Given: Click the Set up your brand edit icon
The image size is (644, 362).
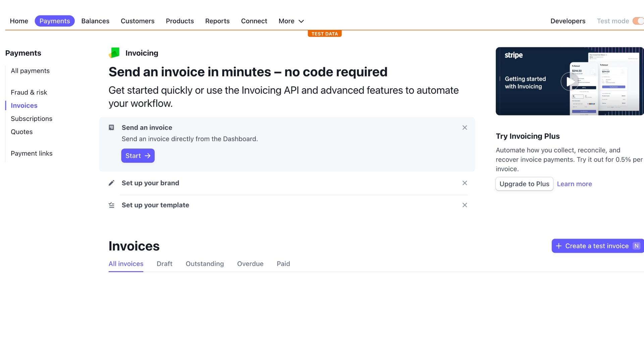Looking at the screenshot, I should tap(111, 183).
